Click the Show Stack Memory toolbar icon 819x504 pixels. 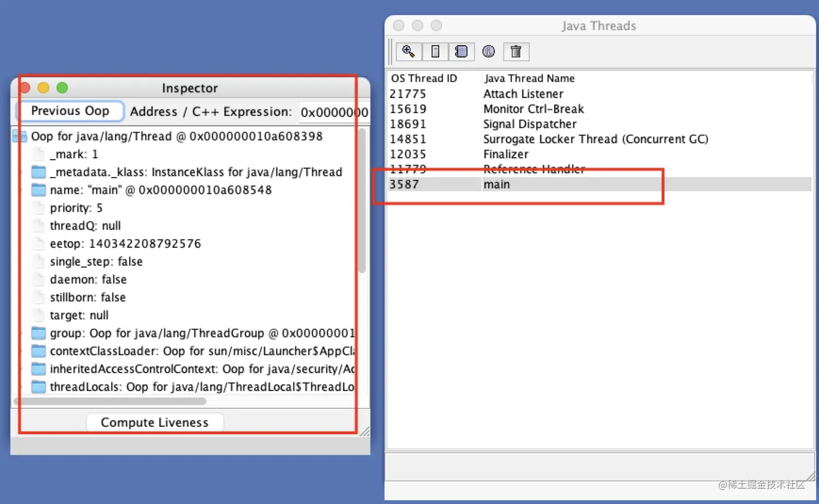435,51
